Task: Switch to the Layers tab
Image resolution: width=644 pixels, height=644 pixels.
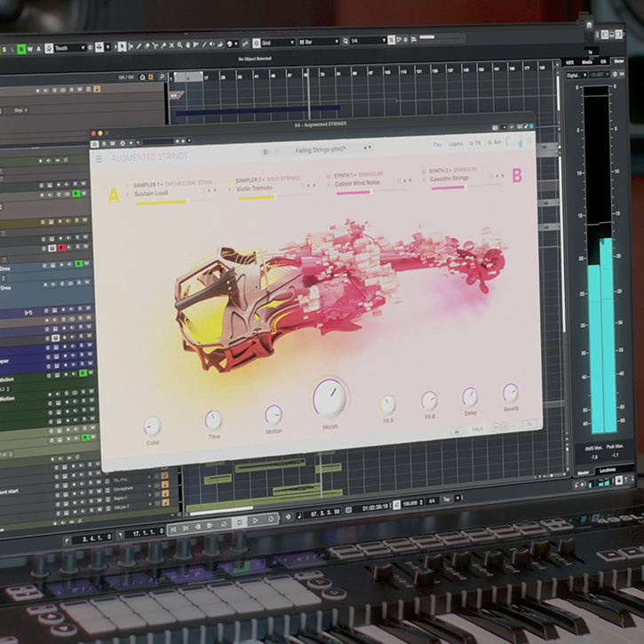Action: 456,144
